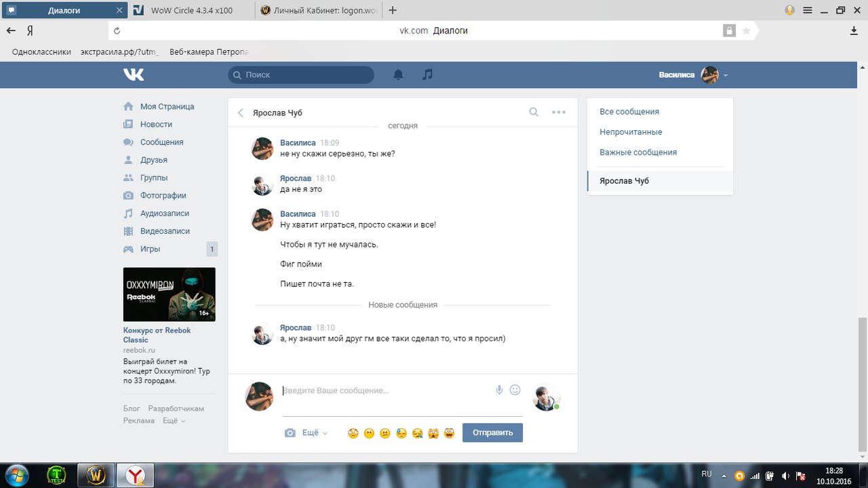Viewport: 868px width, 488px height.
Task: Focus the Поиск search box
Action: 301,75
